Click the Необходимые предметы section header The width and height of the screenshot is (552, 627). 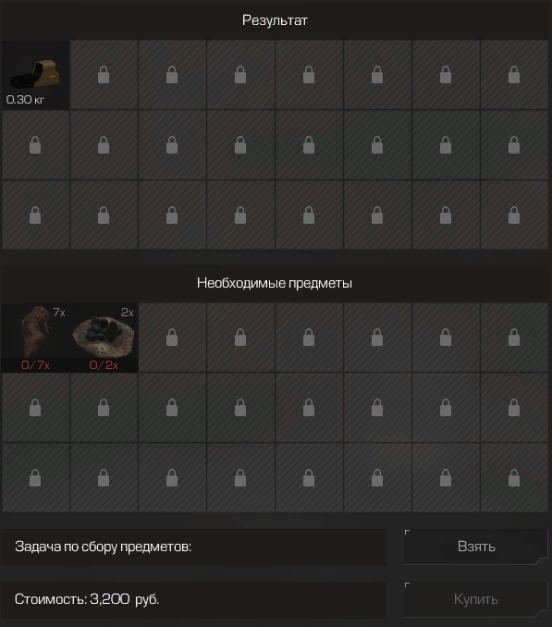(275, 283)
